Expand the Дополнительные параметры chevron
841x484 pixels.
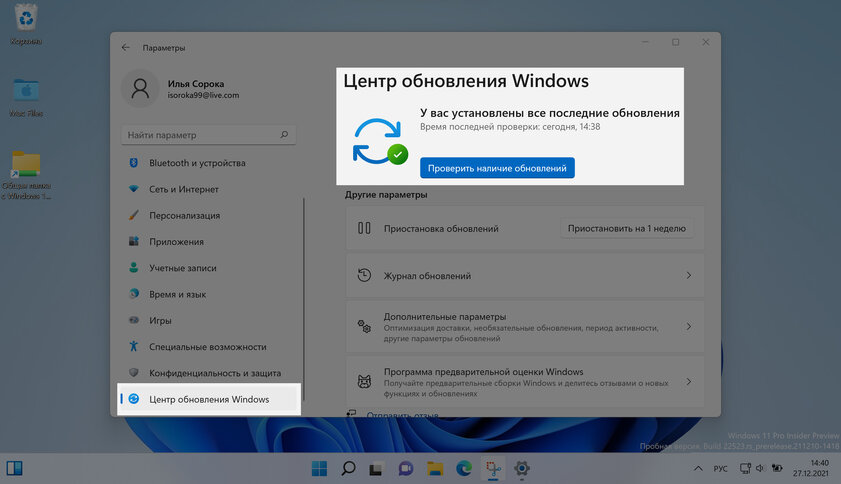click(x=689, y=326)
